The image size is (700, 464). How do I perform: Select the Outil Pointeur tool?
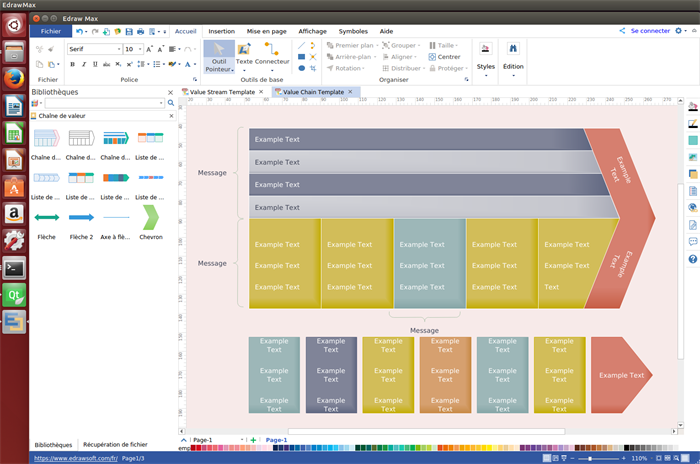click(219, 56)
